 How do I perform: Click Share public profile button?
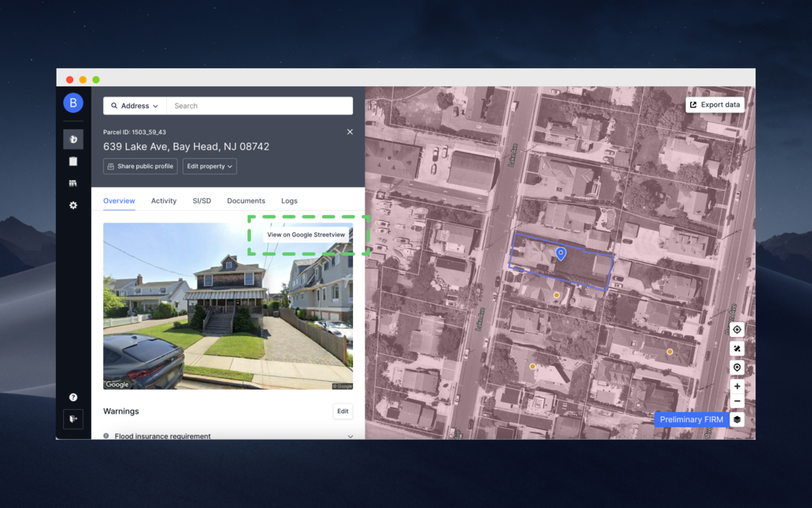coord(141,166)
